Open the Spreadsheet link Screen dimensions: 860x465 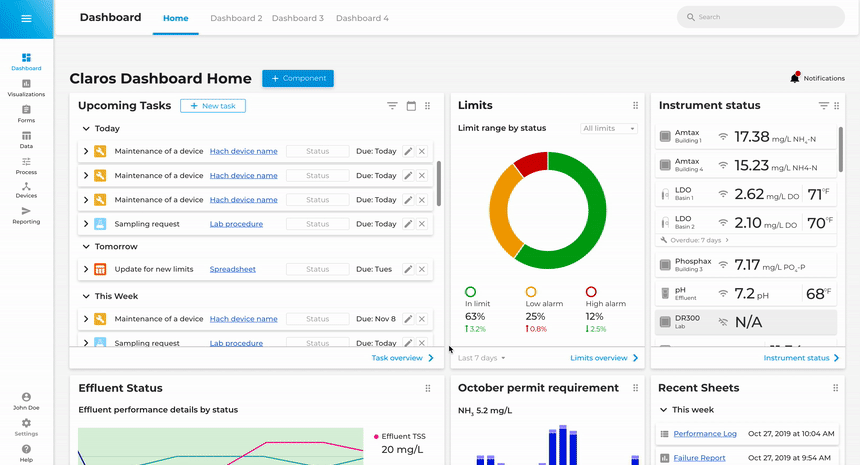click(233, 269)
